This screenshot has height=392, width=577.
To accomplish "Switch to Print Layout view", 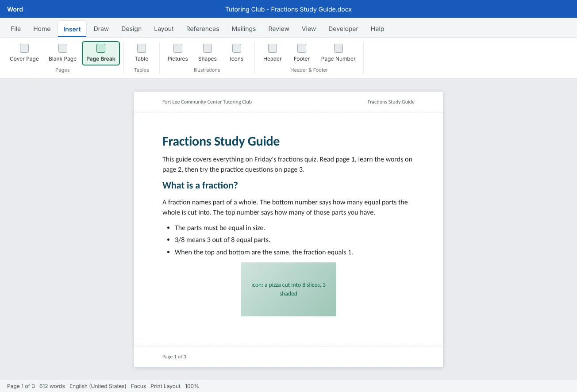I will [x=165, y=386].
